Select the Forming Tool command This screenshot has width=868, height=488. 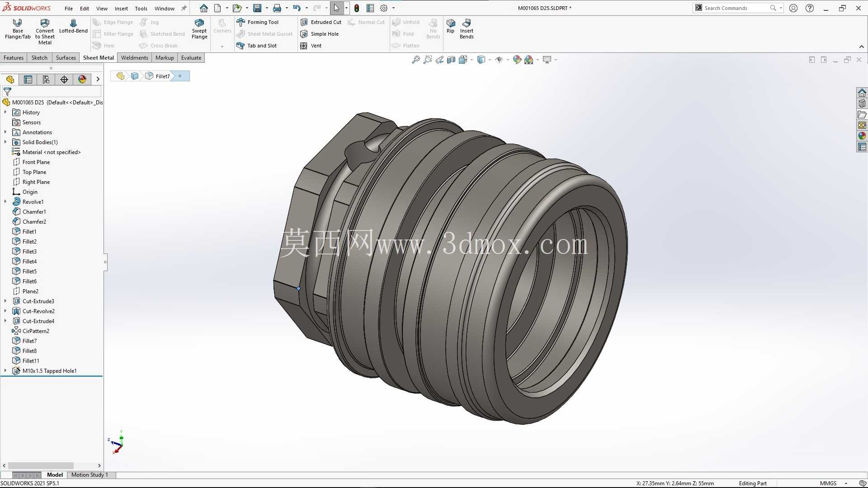pos(258,22)
